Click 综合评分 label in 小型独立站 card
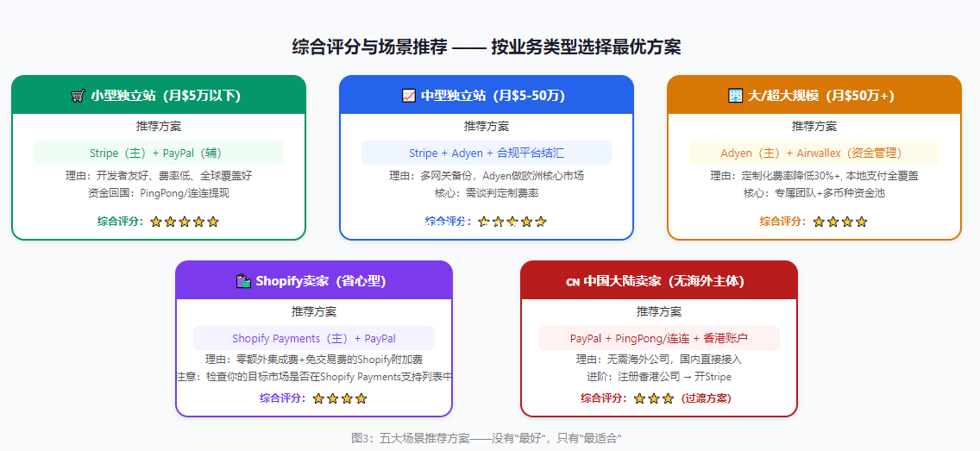Screen dimensions: 980x451 (x=121, y=221)
